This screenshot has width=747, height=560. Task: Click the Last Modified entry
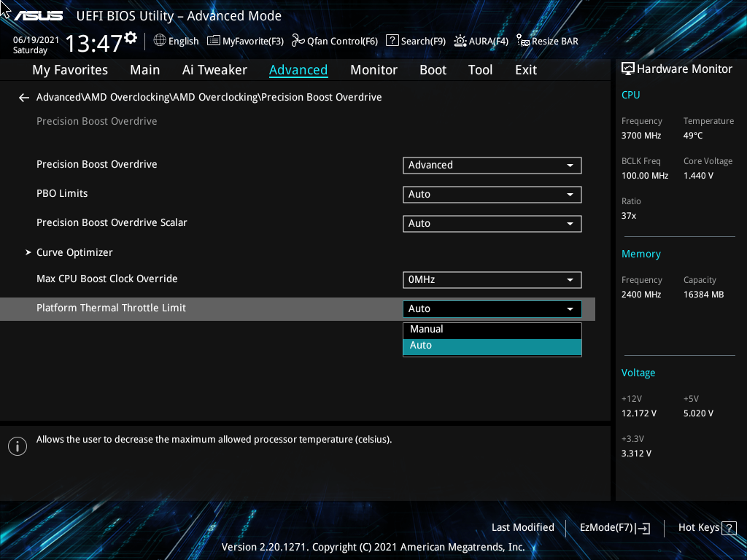[523, 527]
